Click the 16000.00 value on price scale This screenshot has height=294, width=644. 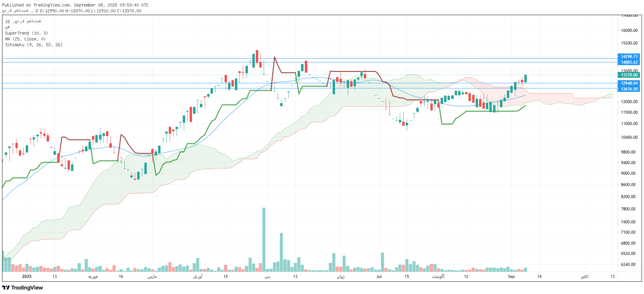[x=629, y=30]
